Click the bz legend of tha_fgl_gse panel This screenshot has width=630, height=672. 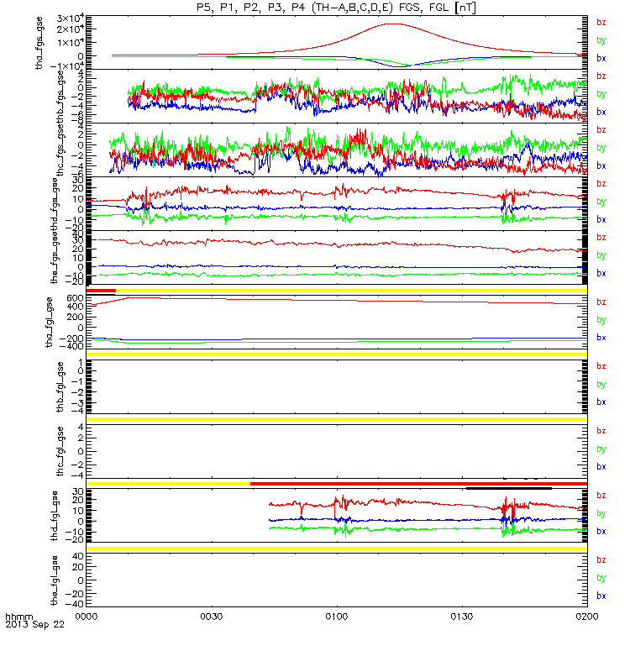point(601,302)
